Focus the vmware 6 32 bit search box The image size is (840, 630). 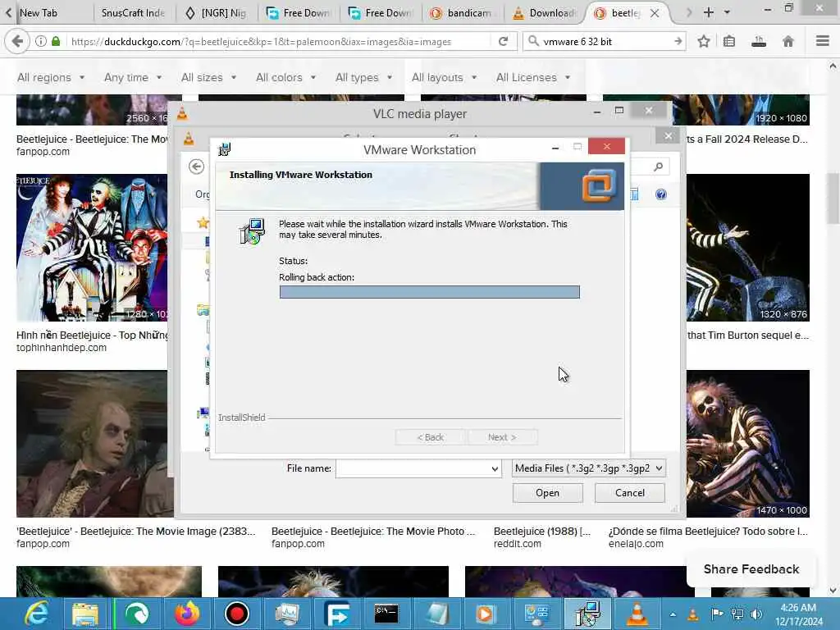[605, 41]
